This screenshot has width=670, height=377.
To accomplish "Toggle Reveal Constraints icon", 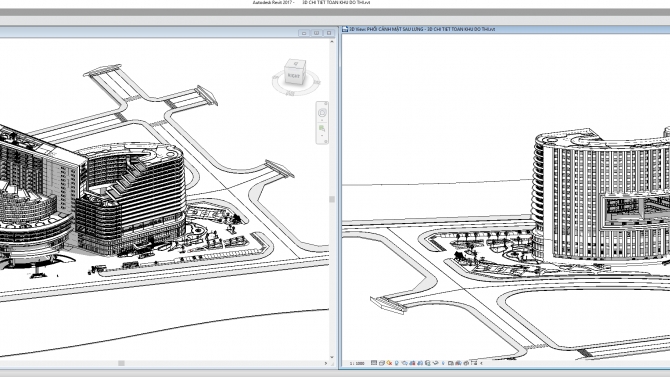I will pyautogui.click(x=474, y=363).
